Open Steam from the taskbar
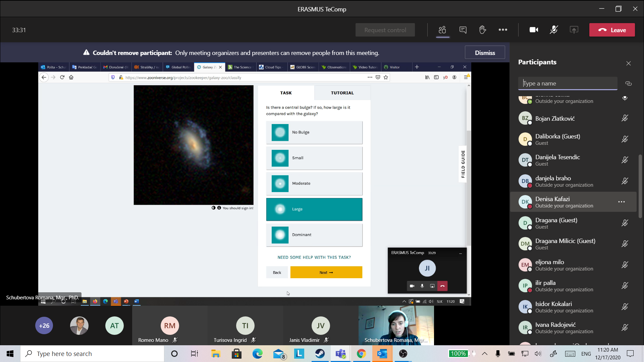Viewport: 644px width, 362px height. pos(320,354)
